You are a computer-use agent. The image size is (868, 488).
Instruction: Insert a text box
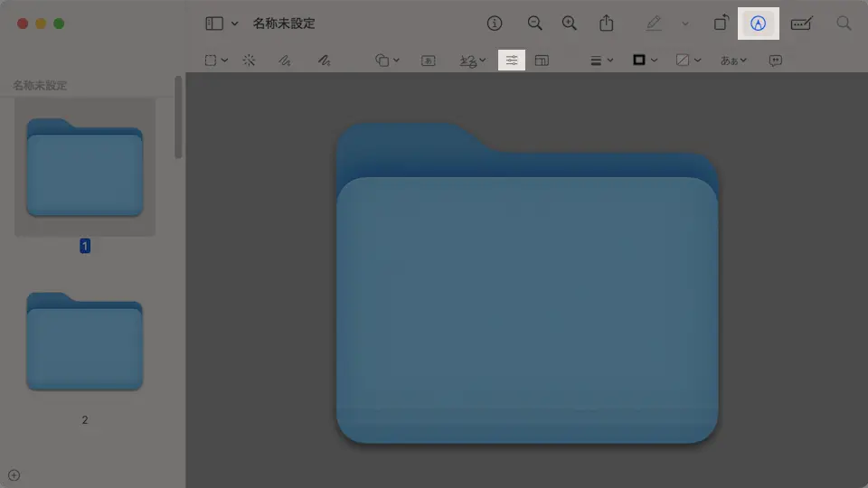(x=429, y=61)
